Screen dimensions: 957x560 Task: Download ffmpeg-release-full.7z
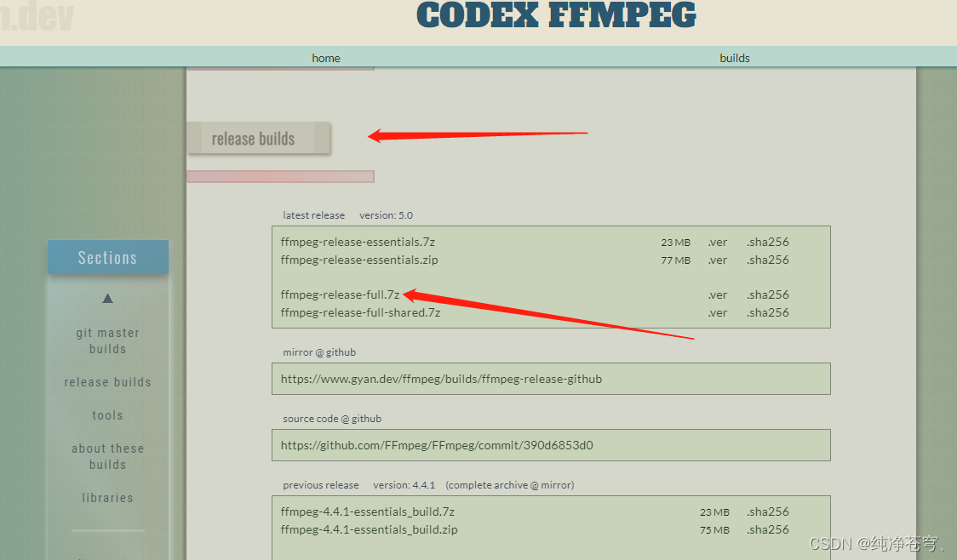click(x=340, y=294)
